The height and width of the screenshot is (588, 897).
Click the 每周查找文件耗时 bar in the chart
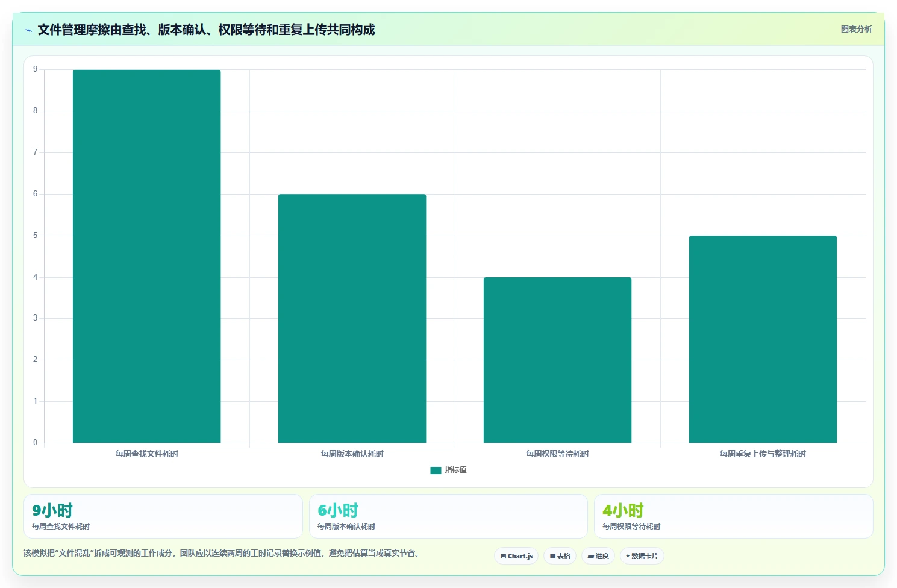[146, 257]
